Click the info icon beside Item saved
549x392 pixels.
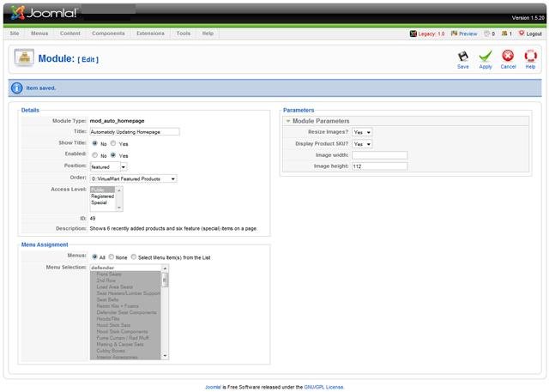click(x=17, y=87)
